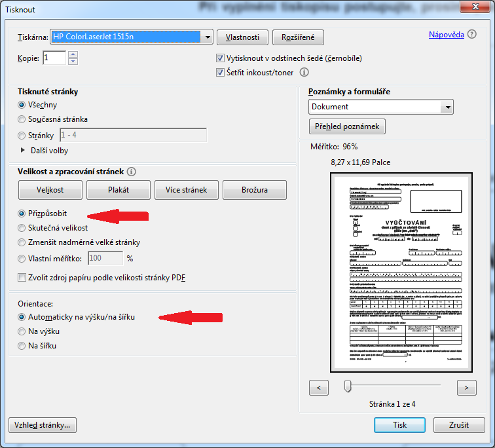Go to next preview page arrow
Image resolution: width=495 pixels, height=448 pixels.
(x=466, y=388)
